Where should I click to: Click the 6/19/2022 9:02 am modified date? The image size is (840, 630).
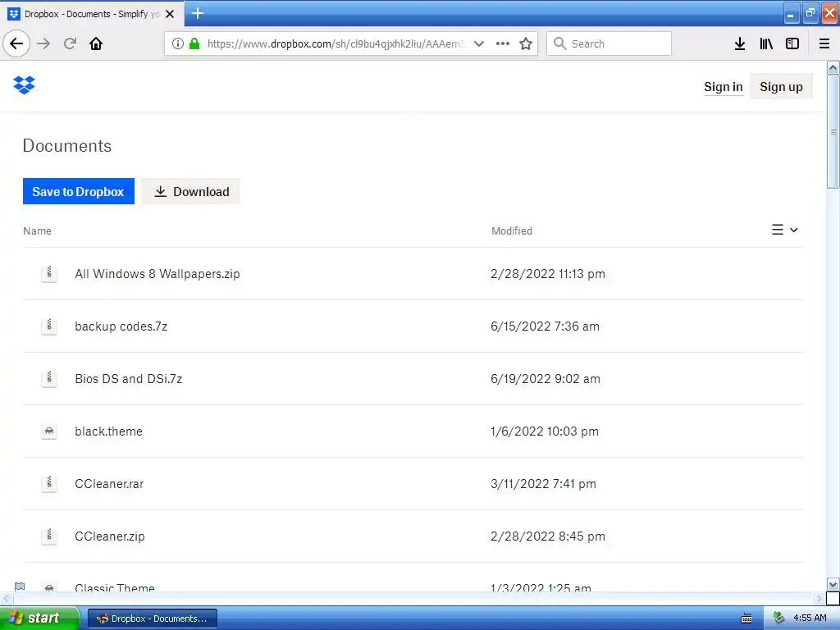point(546,379)
